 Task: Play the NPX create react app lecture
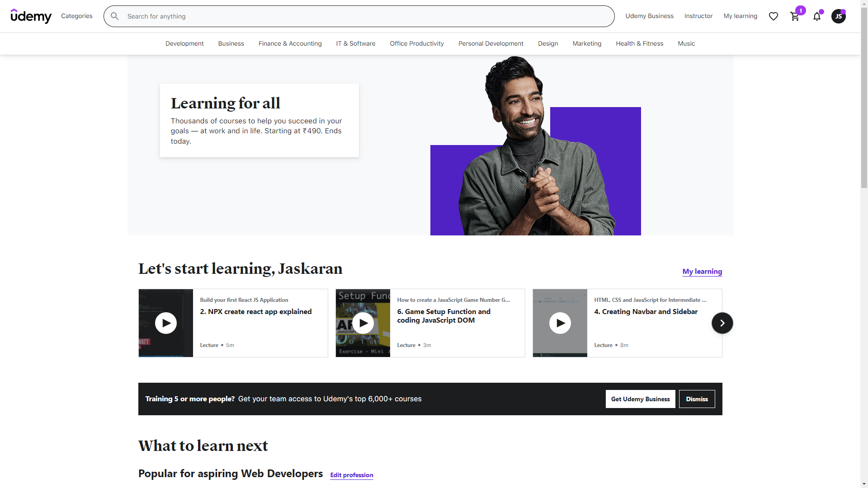pyautogui.click(x=166, y=323)
